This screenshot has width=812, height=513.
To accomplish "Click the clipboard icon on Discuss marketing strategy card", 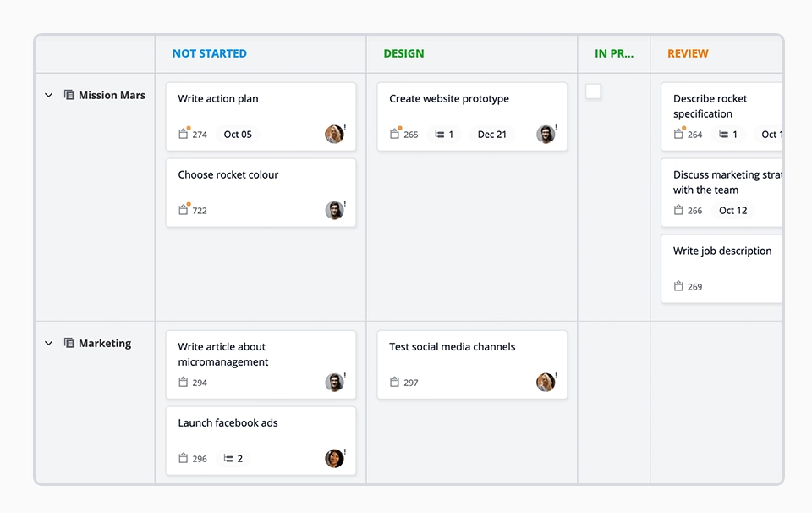I will click(677, 210).
